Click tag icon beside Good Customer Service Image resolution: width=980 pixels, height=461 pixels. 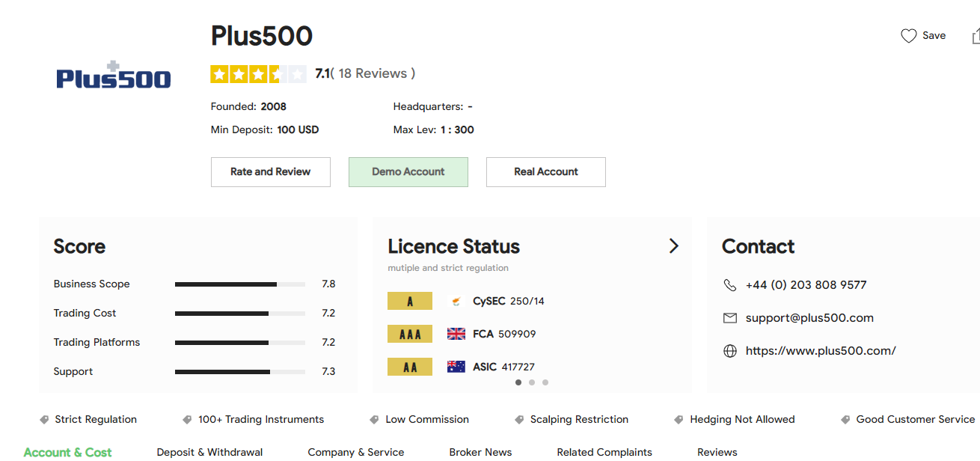click(x=845, y=420)
